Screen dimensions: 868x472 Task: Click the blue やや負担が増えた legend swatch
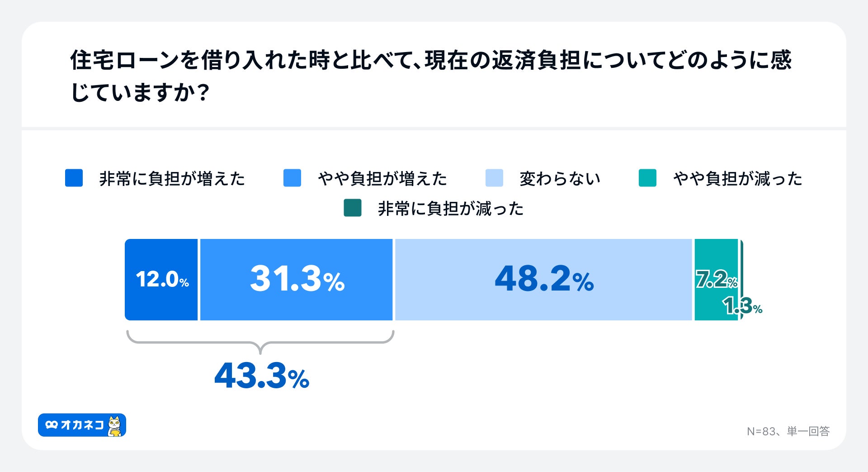(292, 178)
